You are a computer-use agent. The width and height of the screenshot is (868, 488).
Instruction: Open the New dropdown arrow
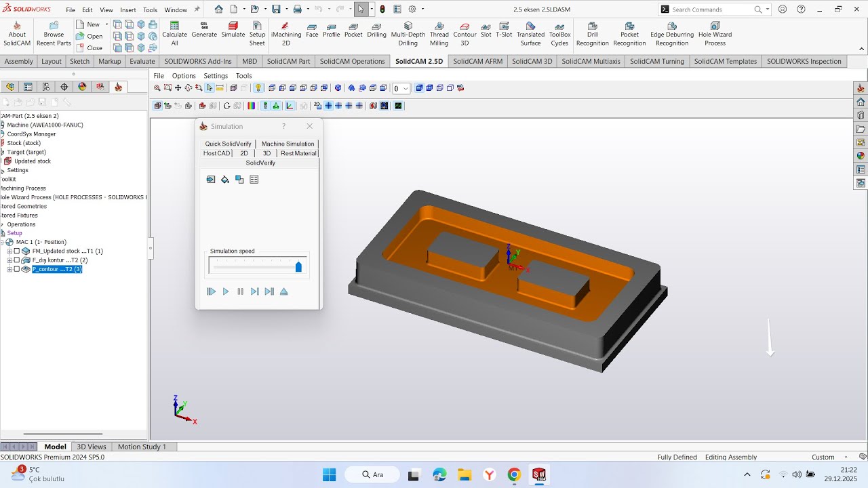[x=107, y=24]
